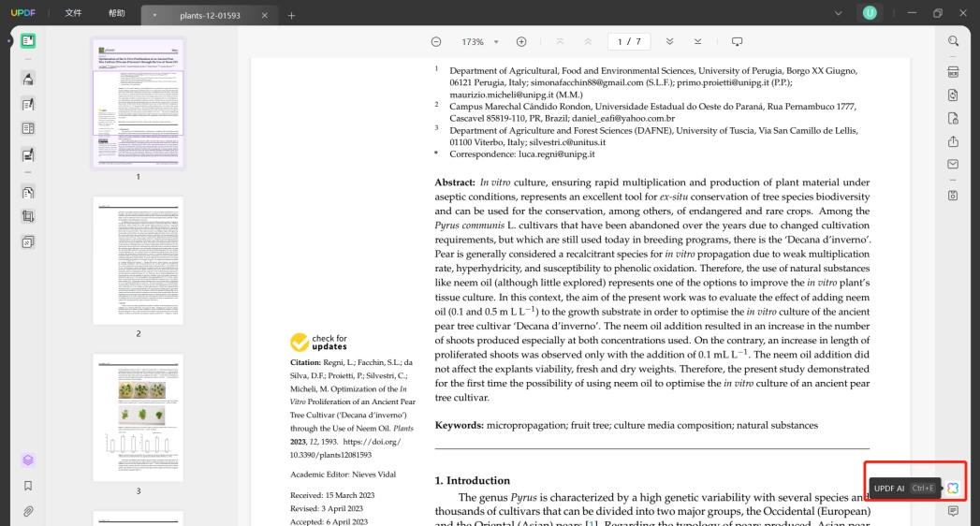Toggle the attachments paperclip panel
This screenshot has height=526, width=980.
27,512
